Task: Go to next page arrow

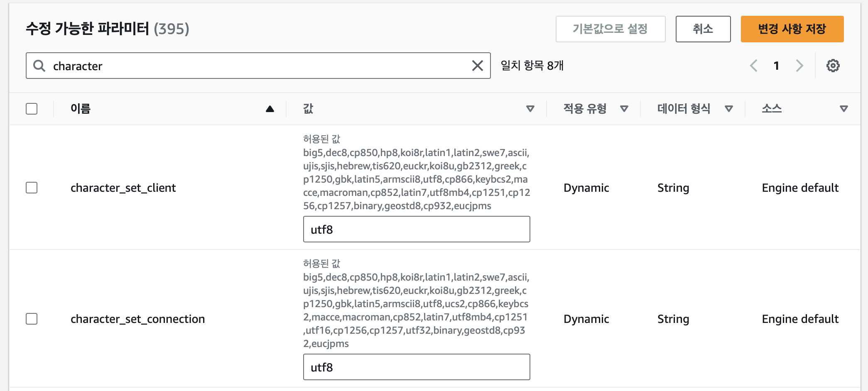Action: point(799,66)
